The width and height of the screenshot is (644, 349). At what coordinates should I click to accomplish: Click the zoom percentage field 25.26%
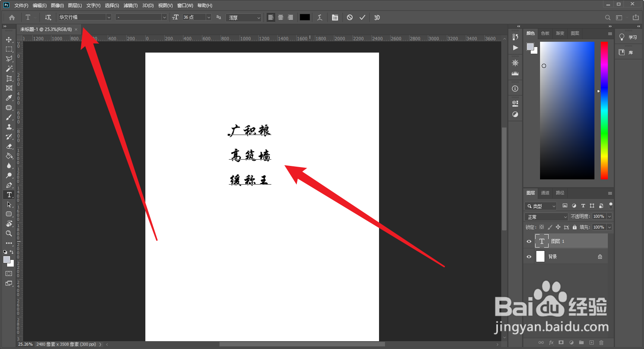[x=25, y=344]
